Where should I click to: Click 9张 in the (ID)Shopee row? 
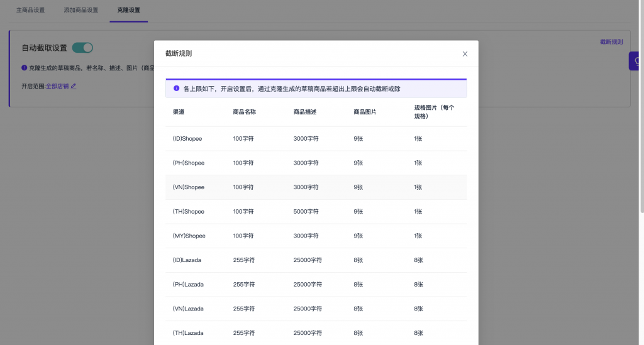tap(358, 139)
